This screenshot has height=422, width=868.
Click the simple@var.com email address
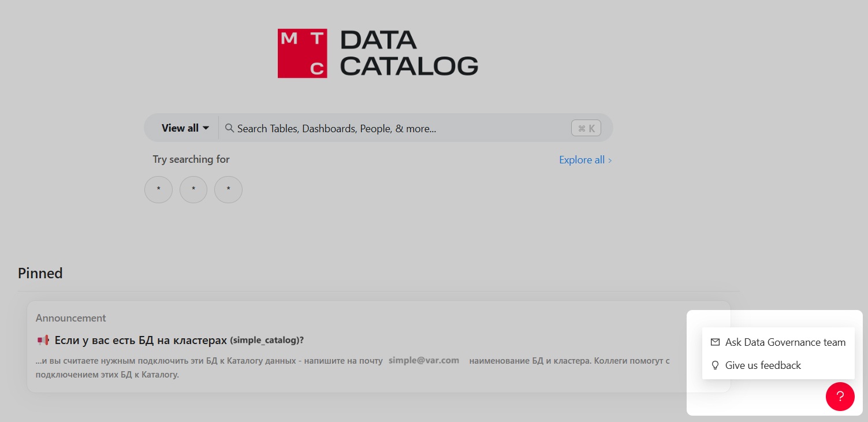[424, 360]
